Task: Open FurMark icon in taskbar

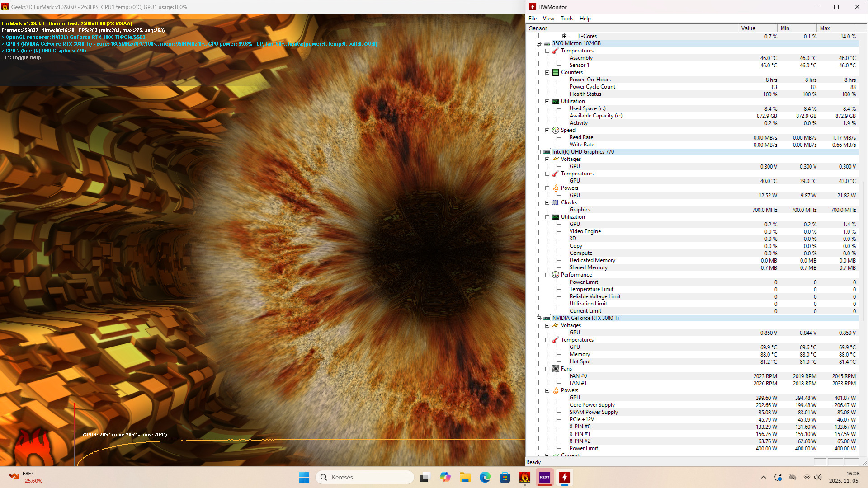Action: 524,477
